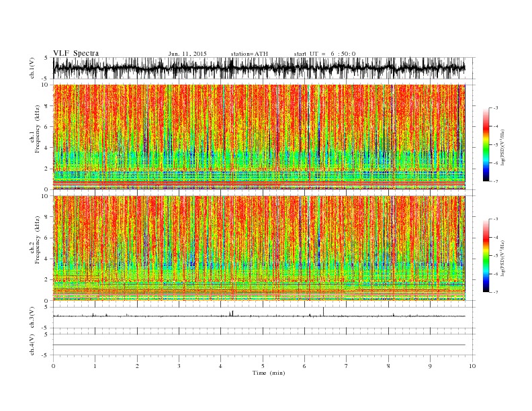Click the "4" frequency tick on ch.2 spectrogram
The height and width of the screenshot is (411, 532).
pos(47,259)
